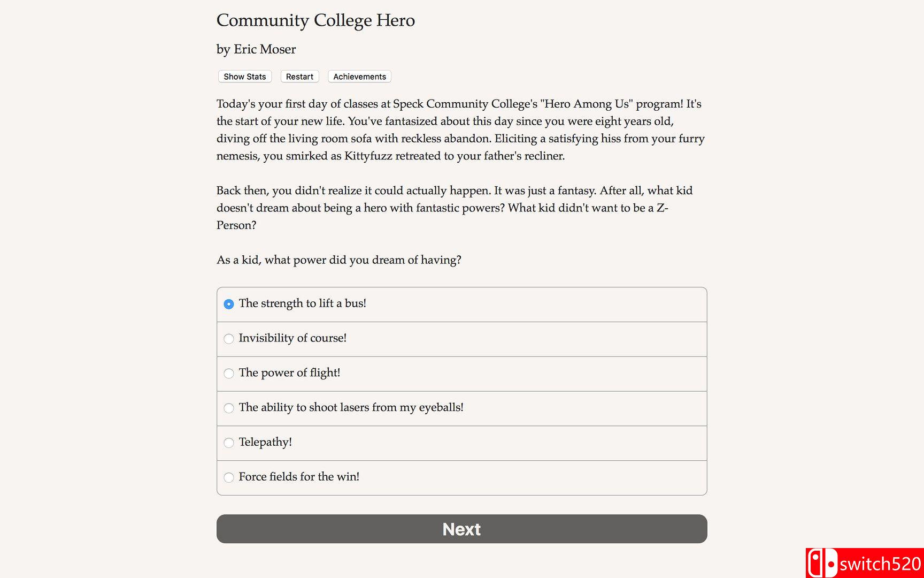Click the lasers from my eyeballs option text
Screen dimensions: 924x578
tap(351, 407)
